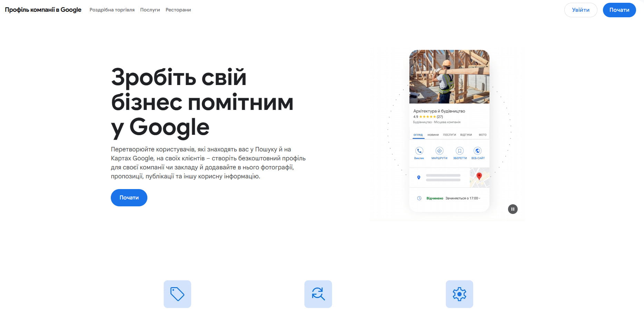Click the Відчинено status text
Screen dimensions: 644x309
(435, 198)
